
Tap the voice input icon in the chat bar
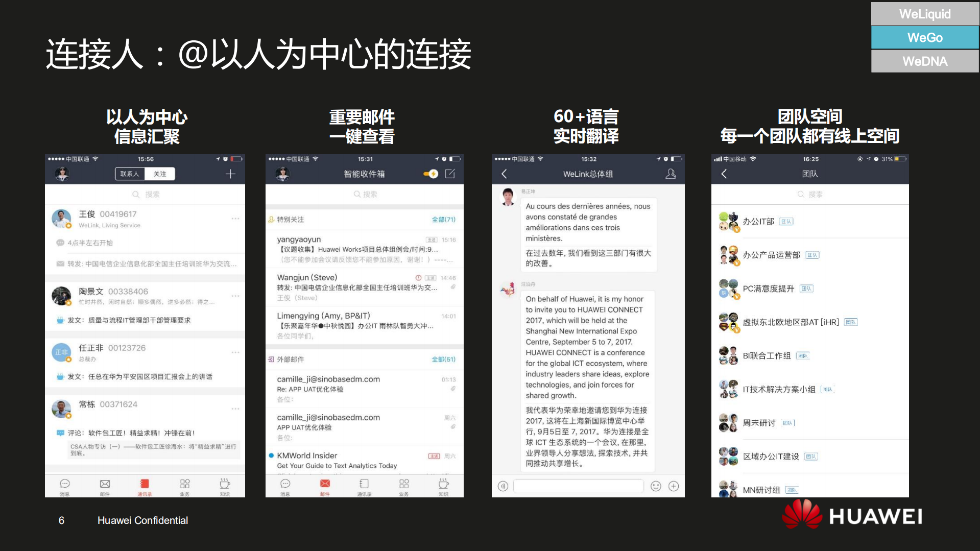pyautogui.click(x=503, y=486)
